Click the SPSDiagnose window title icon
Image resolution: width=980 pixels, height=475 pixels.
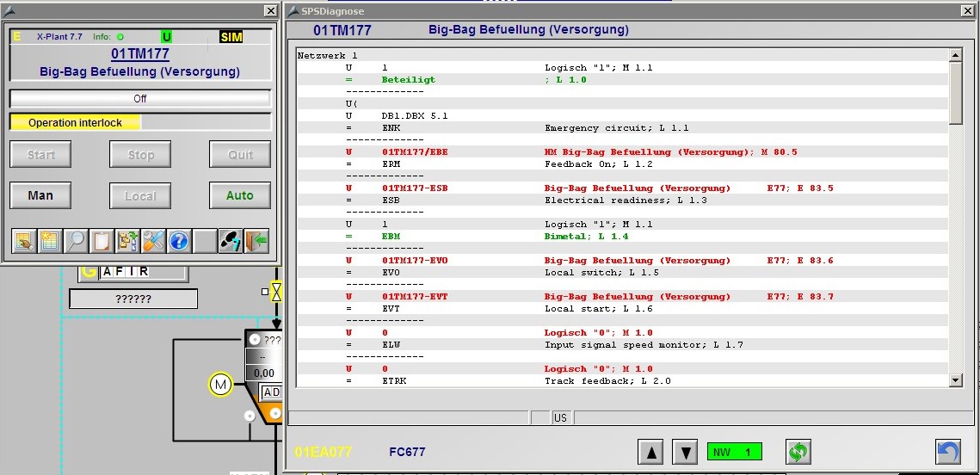tap(293, 10)
